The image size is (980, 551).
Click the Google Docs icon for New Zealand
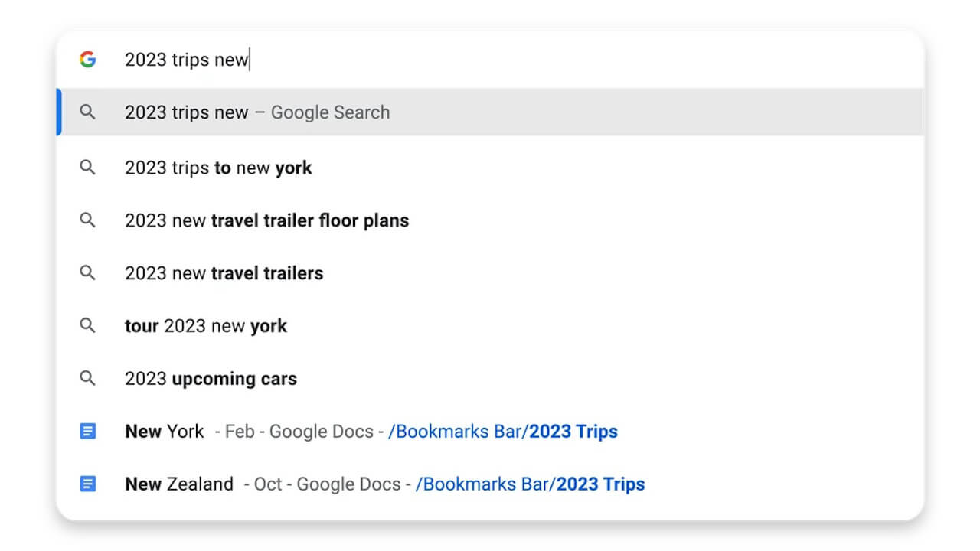(x=88, y=484)
